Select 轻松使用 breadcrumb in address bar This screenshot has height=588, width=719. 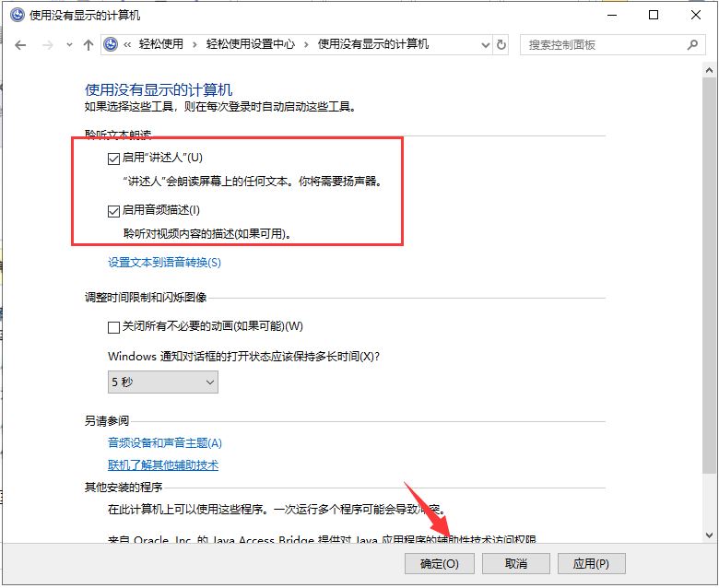(160, 44)
